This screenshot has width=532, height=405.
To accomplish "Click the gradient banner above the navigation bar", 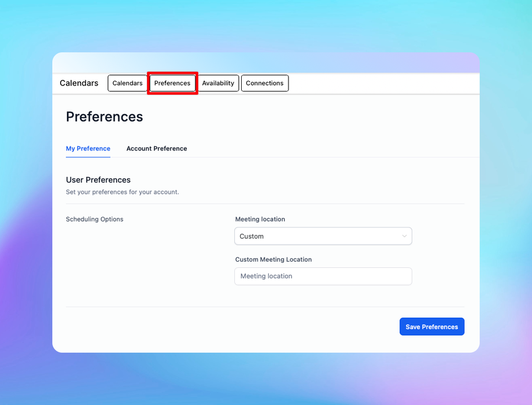I will pos(266,62).
